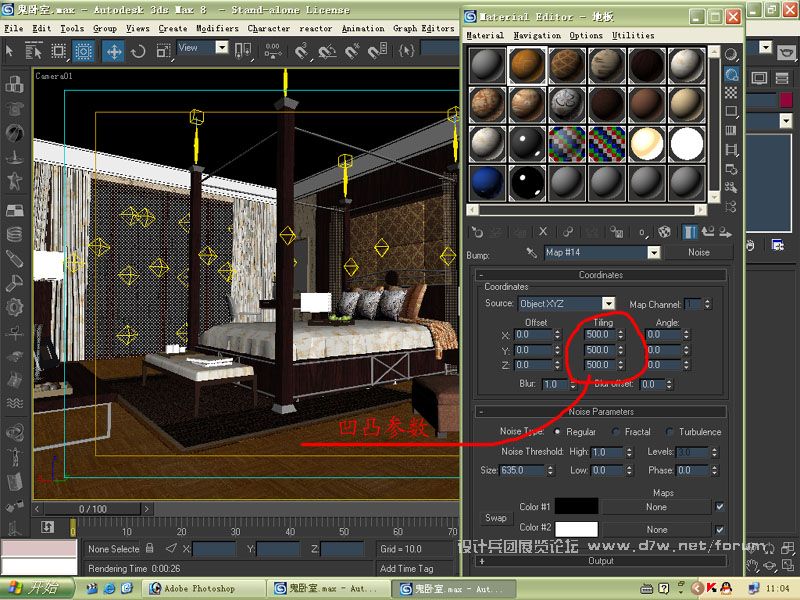The height and width of the screenshot is (600, 800).
Task: Click the Go to Parent icon
Action: [x=708, y=233]
